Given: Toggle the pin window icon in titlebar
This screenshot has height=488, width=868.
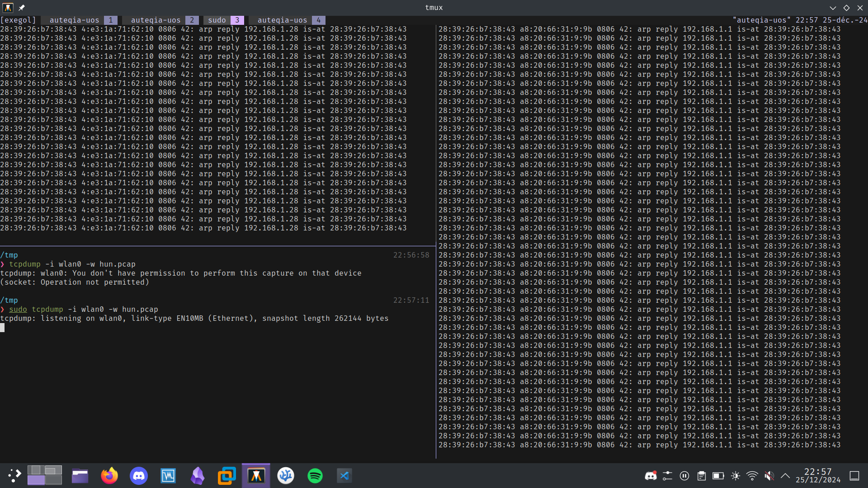Looking at the screenshot, I should [22, 8].
